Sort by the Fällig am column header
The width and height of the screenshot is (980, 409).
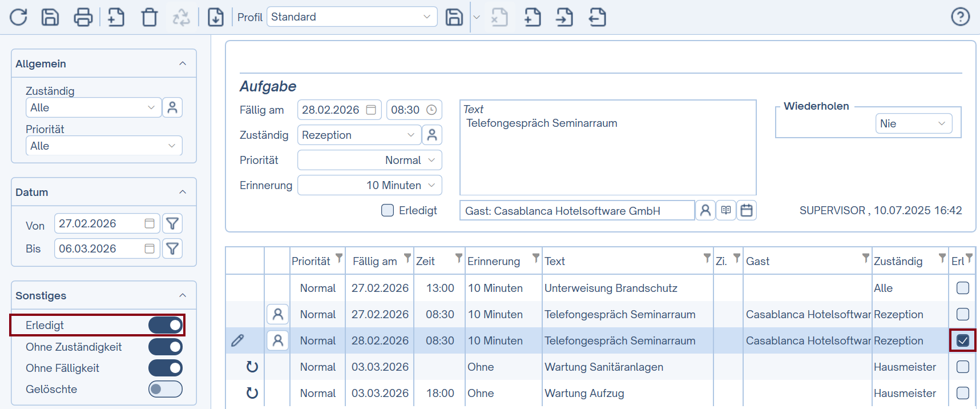pyautogui.click(x=374, y=261)
